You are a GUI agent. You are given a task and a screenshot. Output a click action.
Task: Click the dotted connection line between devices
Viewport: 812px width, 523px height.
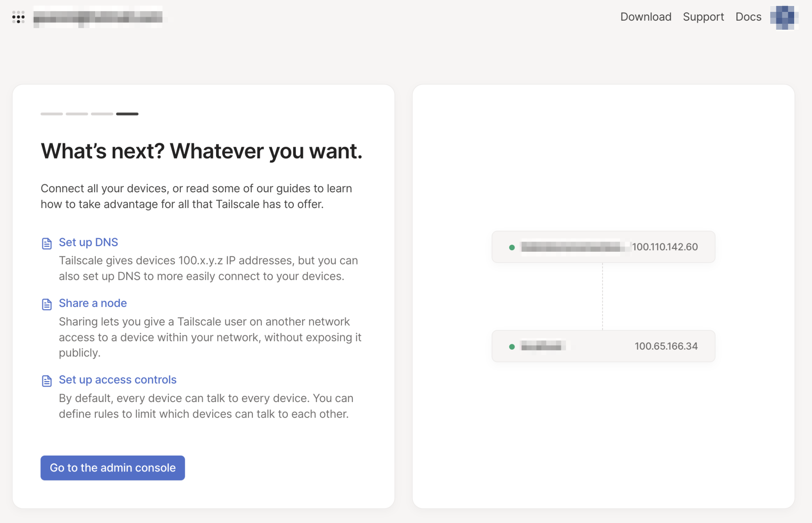(603, 297)
